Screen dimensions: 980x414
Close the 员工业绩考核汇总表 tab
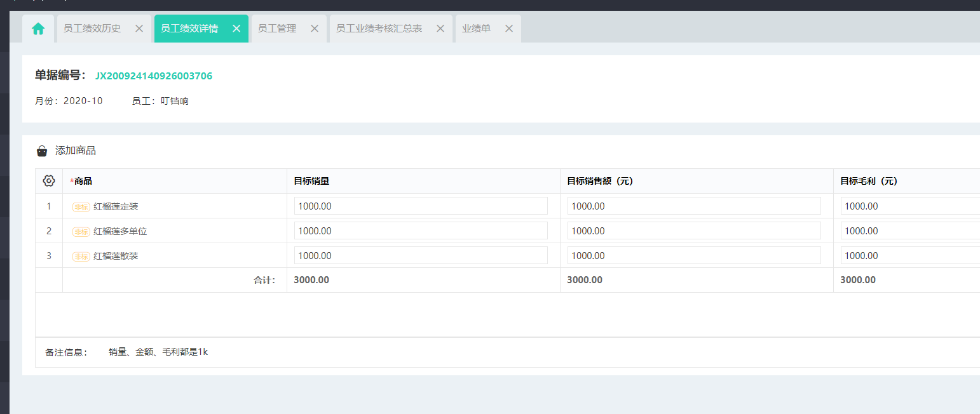(440, 29)
